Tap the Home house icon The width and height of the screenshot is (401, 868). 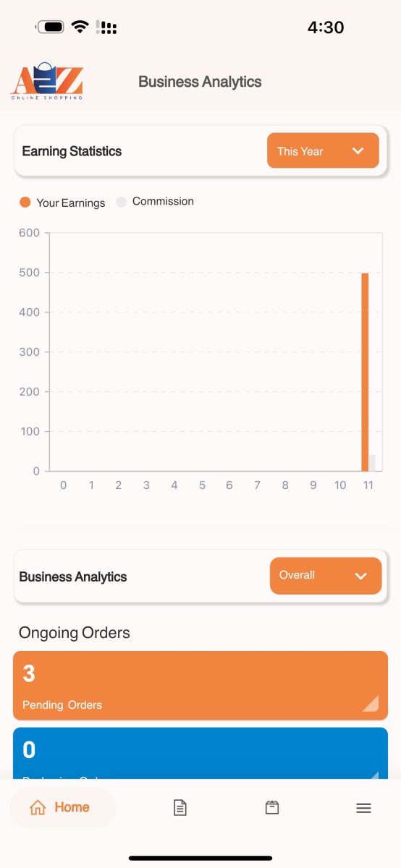(x=38, y=808)
